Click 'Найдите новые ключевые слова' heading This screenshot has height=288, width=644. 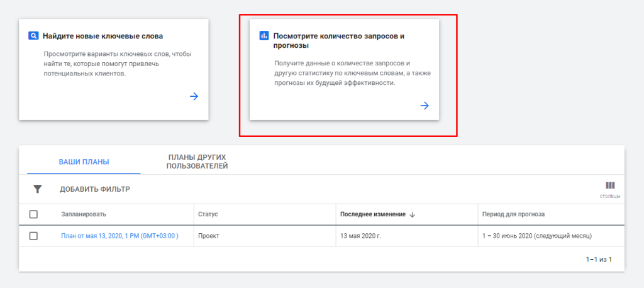[103, 36]
